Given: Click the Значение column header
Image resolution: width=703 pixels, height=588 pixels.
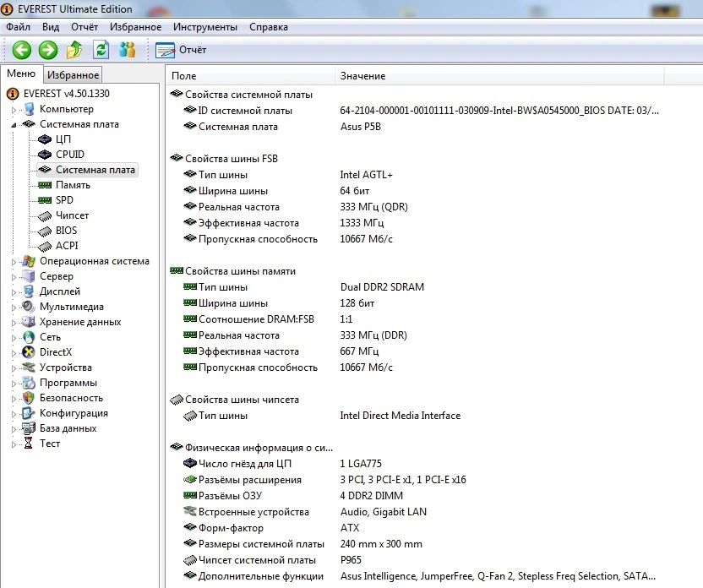Looking at the screenshot, I should pos(499,76).
